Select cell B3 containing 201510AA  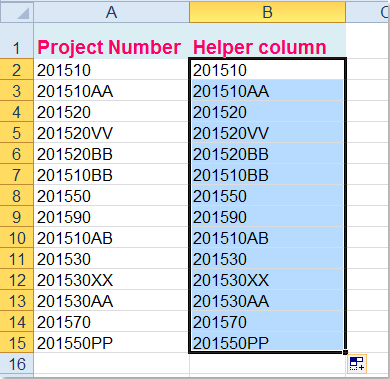click(x=268, y=90)
